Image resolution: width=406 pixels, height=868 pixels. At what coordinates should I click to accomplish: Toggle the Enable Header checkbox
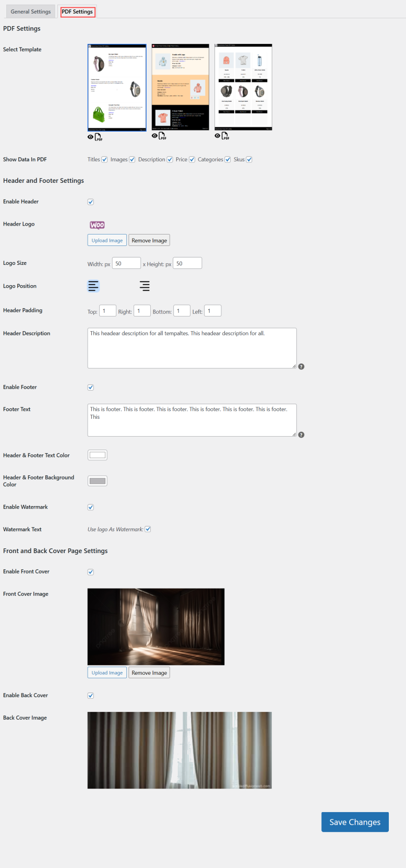(x=91, y=202)
